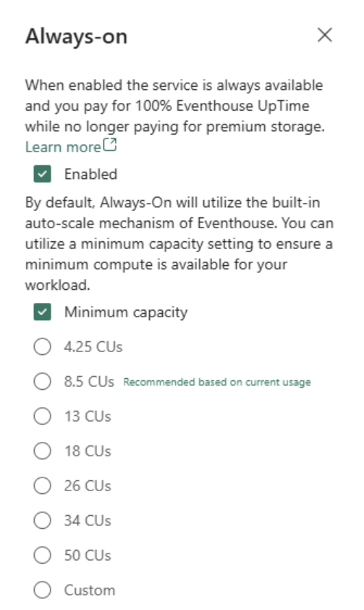The height and width of the screenshot is (610, 364).
Task: Click the 50 CUs label text
Action: (88, 555)
